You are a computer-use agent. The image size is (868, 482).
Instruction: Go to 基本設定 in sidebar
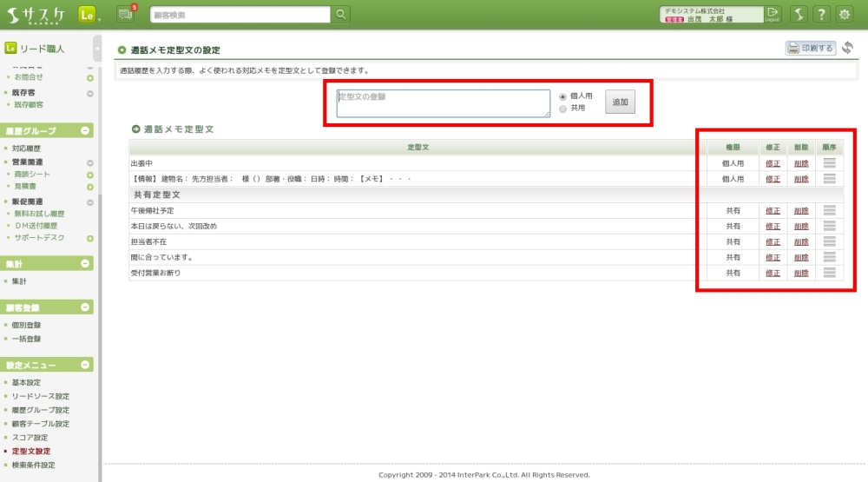(26, 382)
